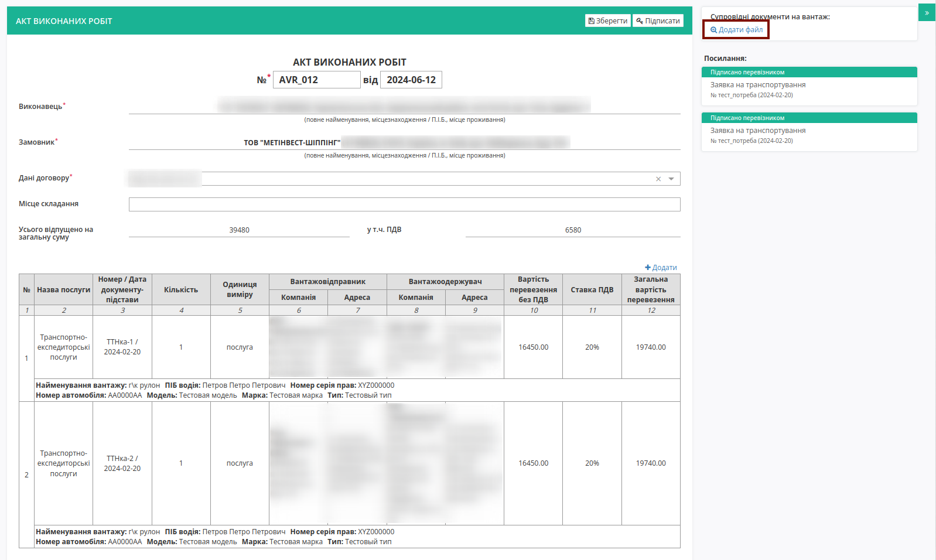Open the Дані договору dropdown arrow
The height and width of the screenshot is (560, 936).
pos(671,179)
